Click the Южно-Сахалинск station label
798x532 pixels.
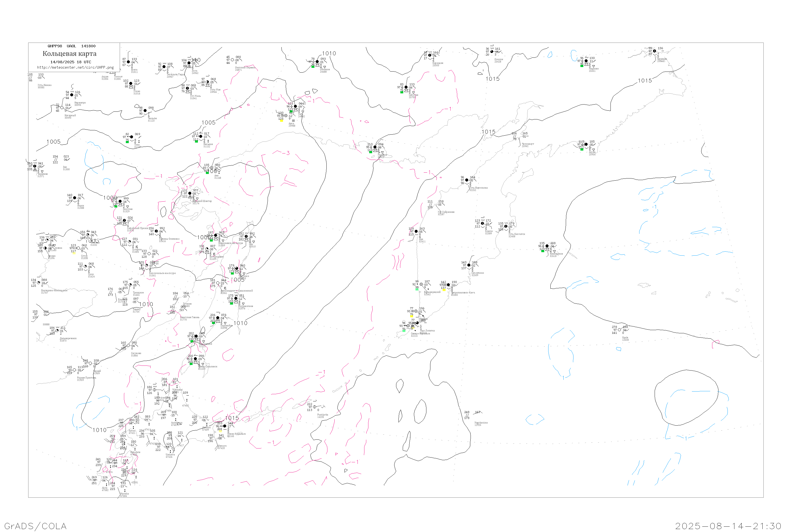click(x=208, y=367)
